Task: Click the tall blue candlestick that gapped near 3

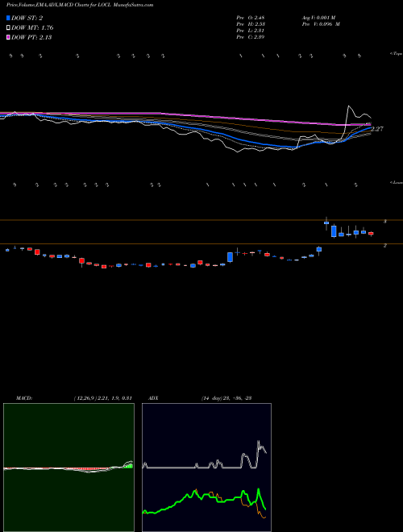Action: [334, 231]
